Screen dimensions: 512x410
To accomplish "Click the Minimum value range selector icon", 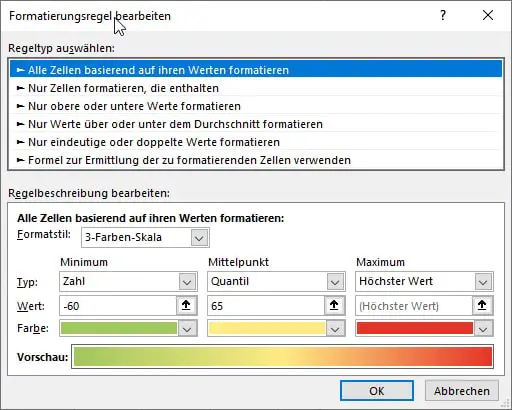I will pyautogui.click(x=186, y=305).
